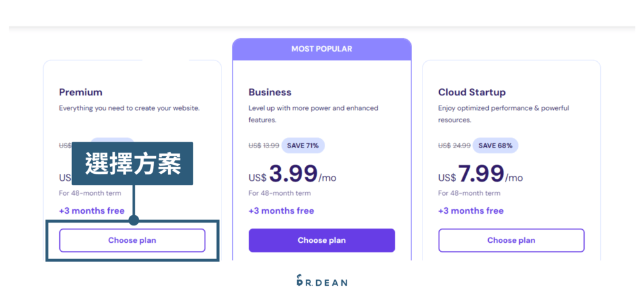Click the crossed-out US$ 24.99 price
Screen dimensions: 644x302
tap(454, 146)
